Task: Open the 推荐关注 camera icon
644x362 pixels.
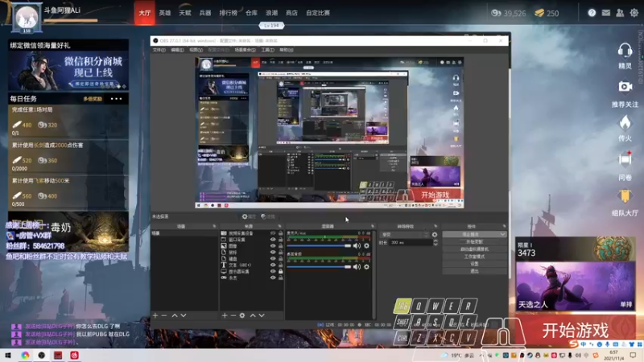Action: coord(625,87)
